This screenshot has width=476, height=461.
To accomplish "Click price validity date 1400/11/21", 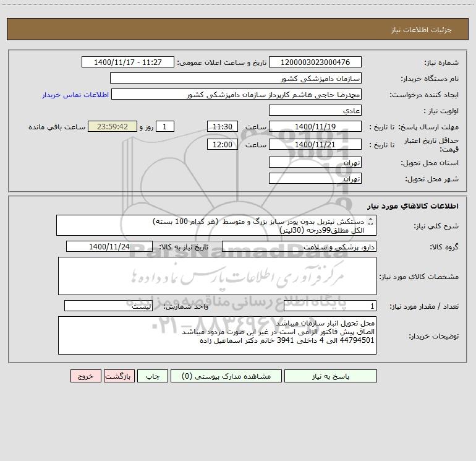I will point(315,144).
